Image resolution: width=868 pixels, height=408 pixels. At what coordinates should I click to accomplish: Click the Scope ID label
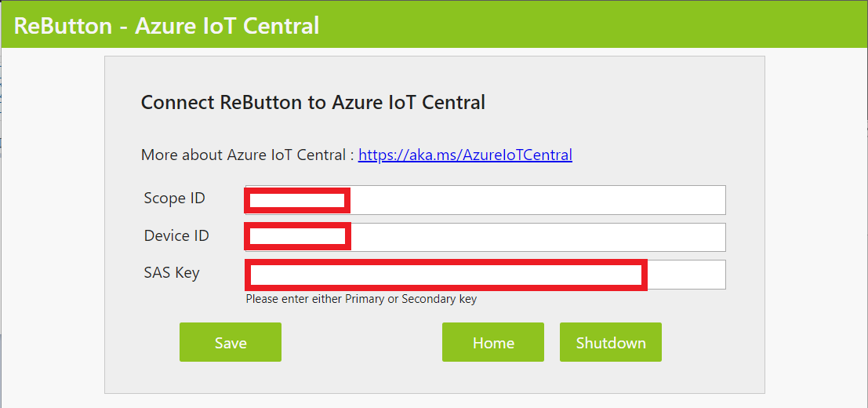click(x=174, y=199)
